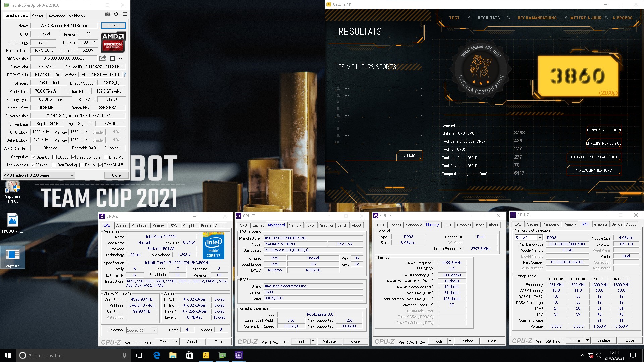
Task: Toggle the UEFI checkbox in GPU-Z
Action: tap(112, 59)
